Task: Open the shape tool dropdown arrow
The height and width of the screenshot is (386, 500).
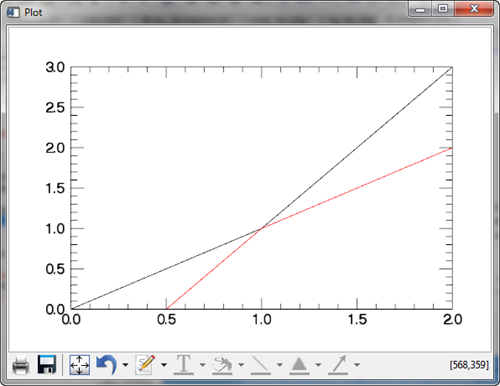Action: coord(318,365)
